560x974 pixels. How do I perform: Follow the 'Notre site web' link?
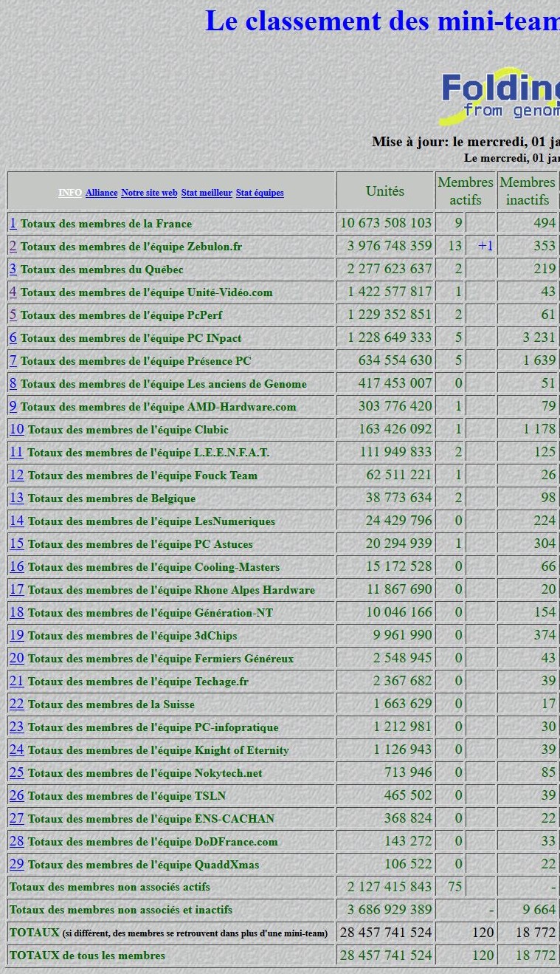tap(149, 193)
